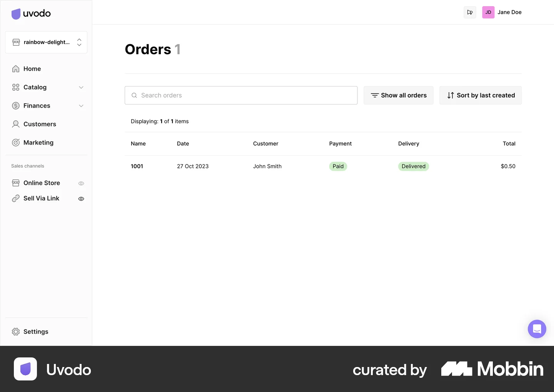Click the Settings gear icon
The height and width of the screenshot is (392, 554).
pyautogui.click(x=16, y=332)
